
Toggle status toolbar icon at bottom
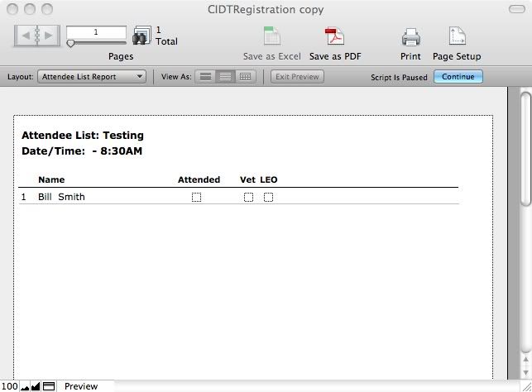point(49,386)
